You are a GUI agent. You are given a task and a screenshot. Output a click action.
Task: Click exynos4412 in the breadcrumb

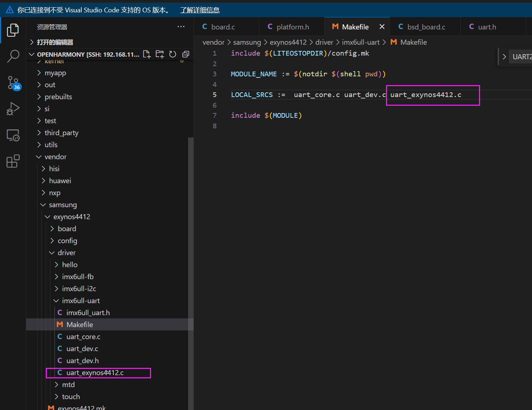coord(288,42)
